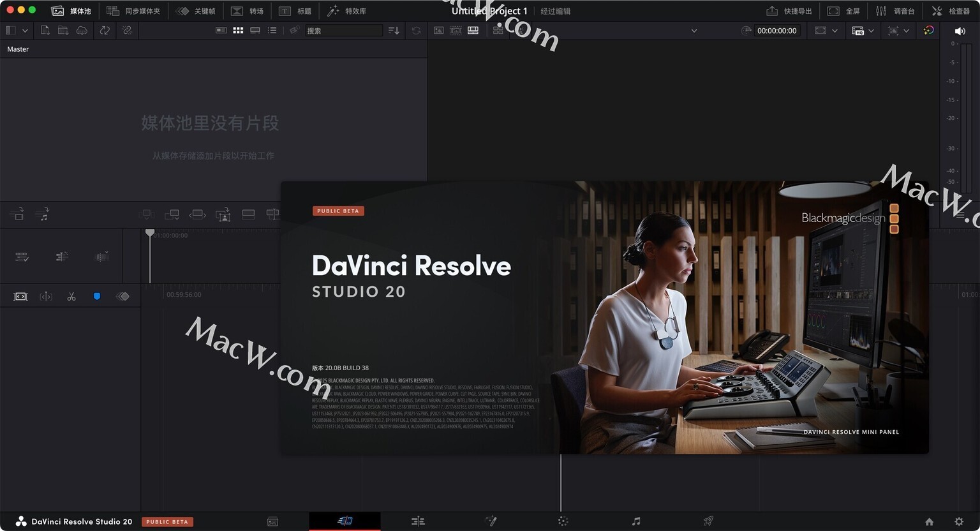
Task: Click the HQ playback quality icon
Action: 857,31
